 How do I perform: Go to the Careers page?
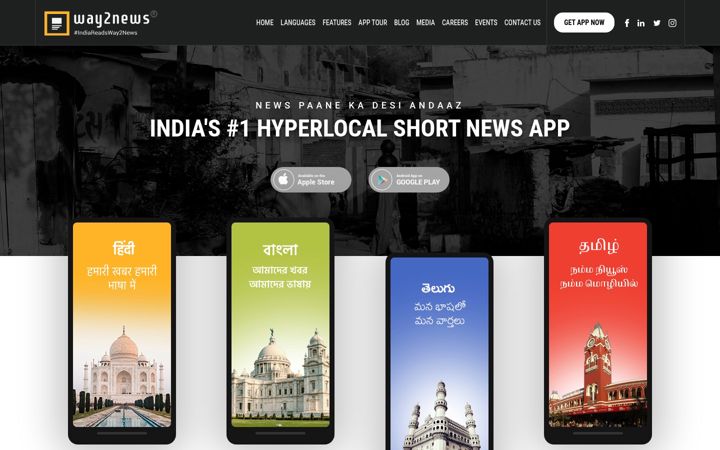455,22
